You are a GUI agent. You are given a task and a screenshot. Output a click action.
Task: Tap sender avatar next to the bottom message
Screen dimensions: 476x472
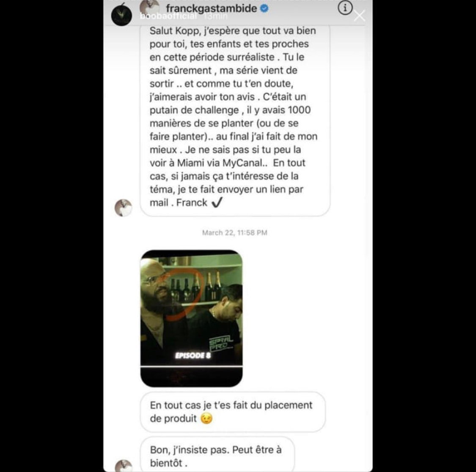[x=123, y=466]
